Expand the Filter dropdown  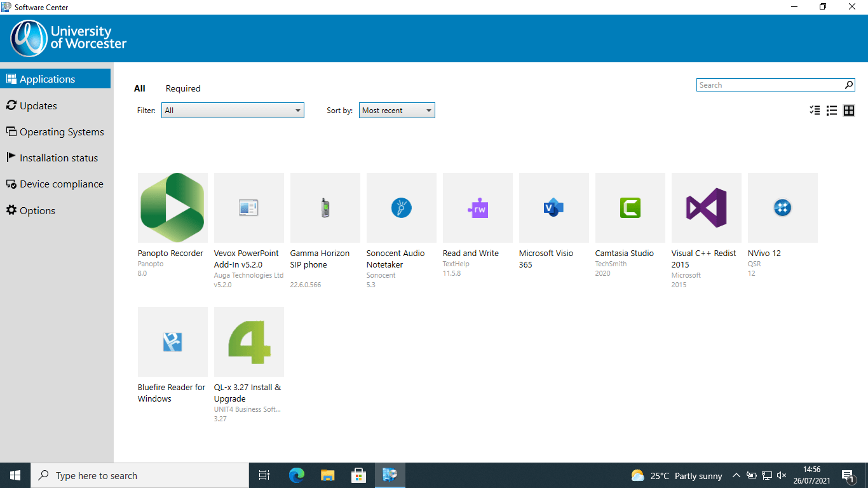[x=233, y=111]
